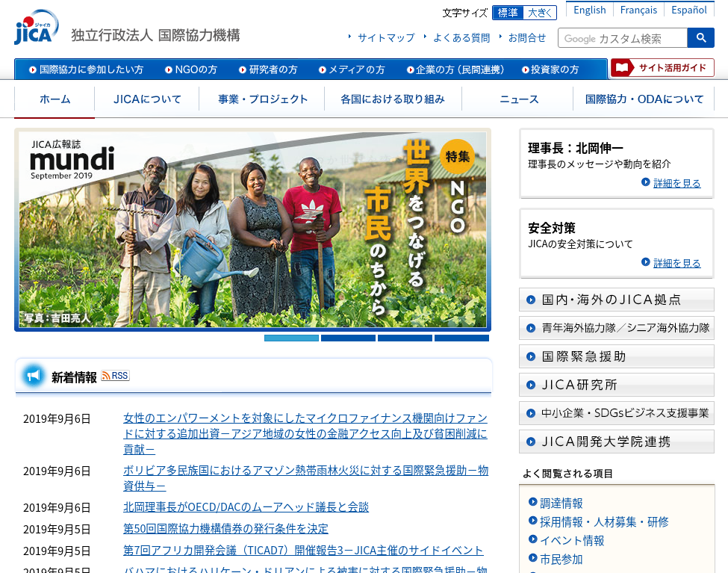Open the ニュース tab
Screen dimensions: 728x573
[x=518, y=99]
